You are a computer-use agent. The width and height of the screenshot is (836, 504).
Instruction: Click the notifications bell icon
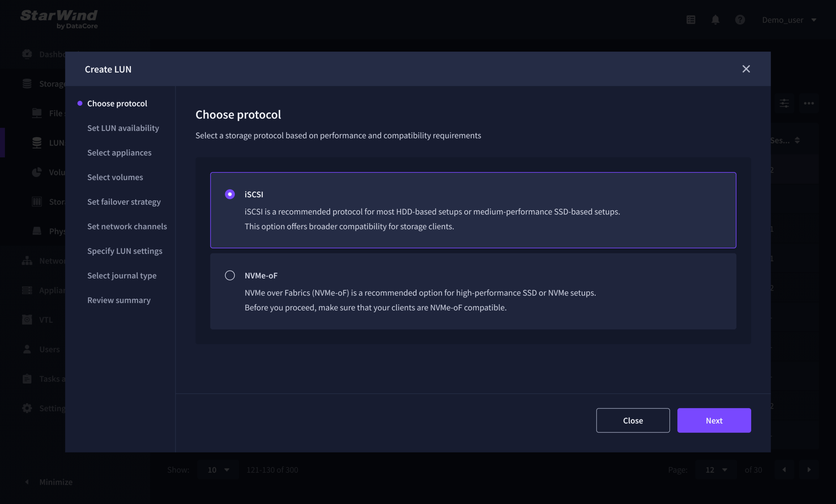click(715, 20)
